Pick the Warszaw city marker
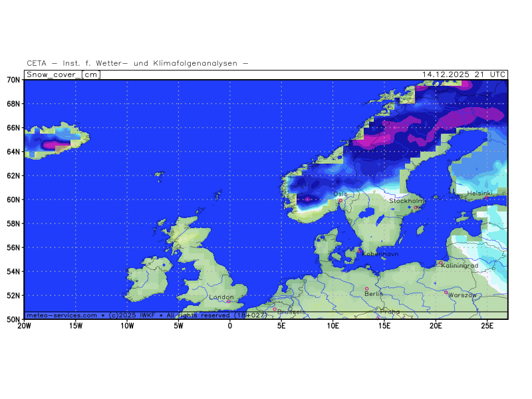 point(446,291)
